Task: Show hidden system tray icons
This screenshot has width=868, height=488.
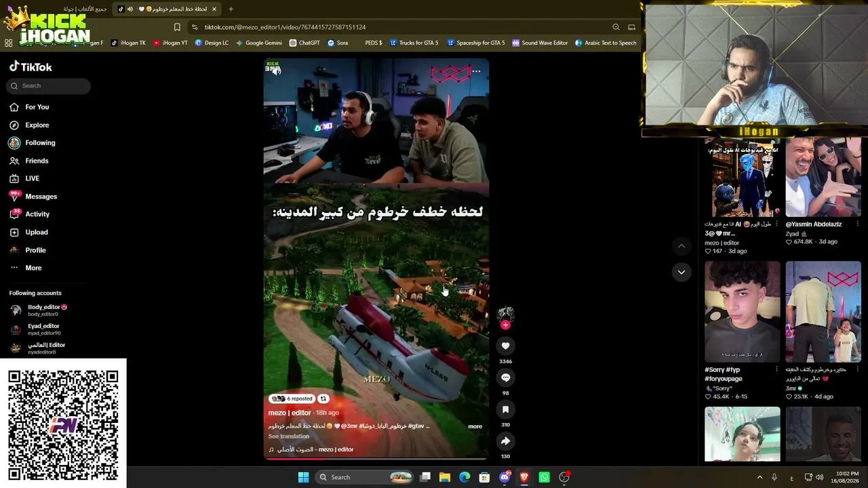Action: [x=759, y=477]
